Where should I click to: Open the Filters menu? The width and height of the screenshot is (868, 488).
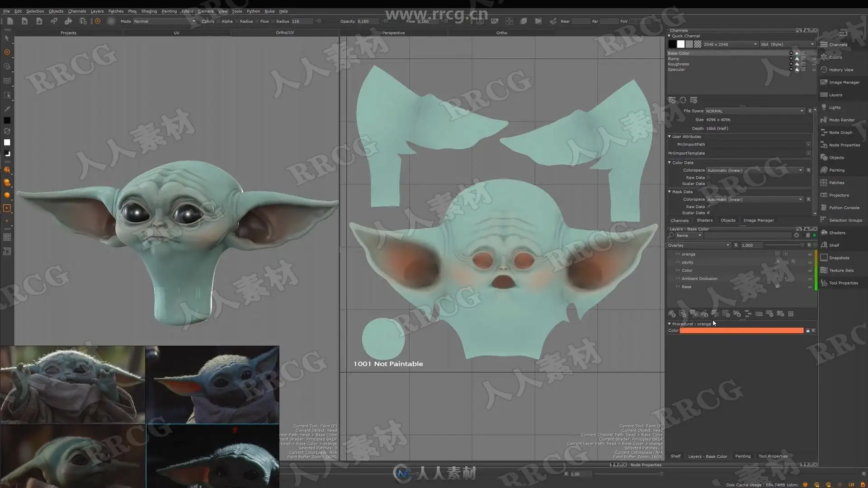coord(187,11)
